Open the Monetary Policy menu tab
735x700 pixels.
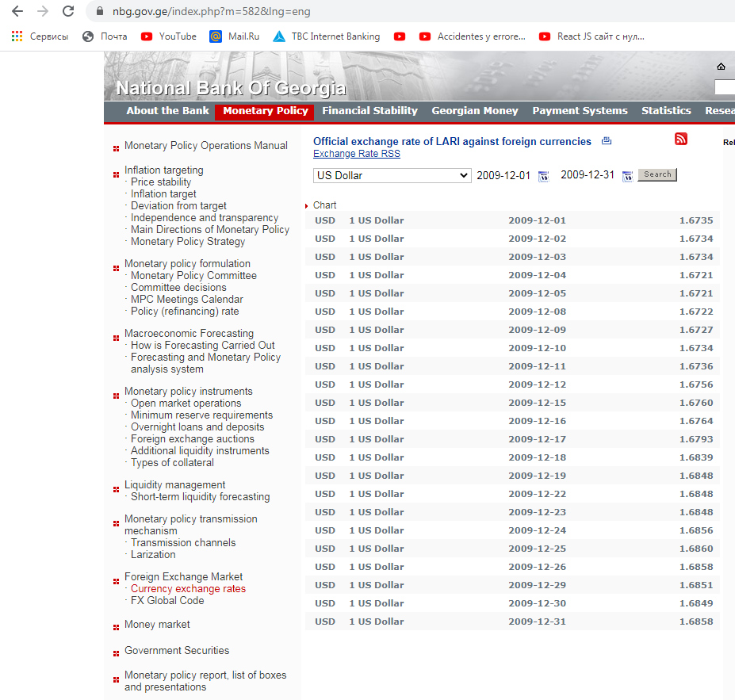tap(265, 111)
